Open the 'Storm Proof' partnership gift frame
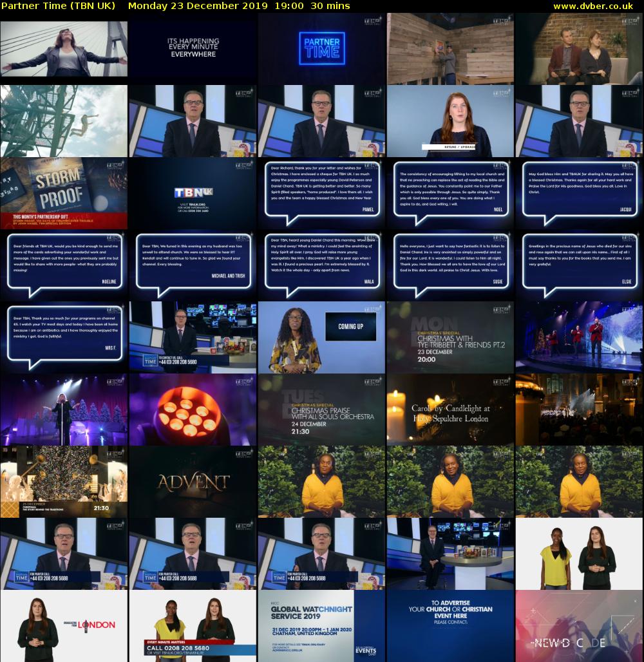 [64, 193]
